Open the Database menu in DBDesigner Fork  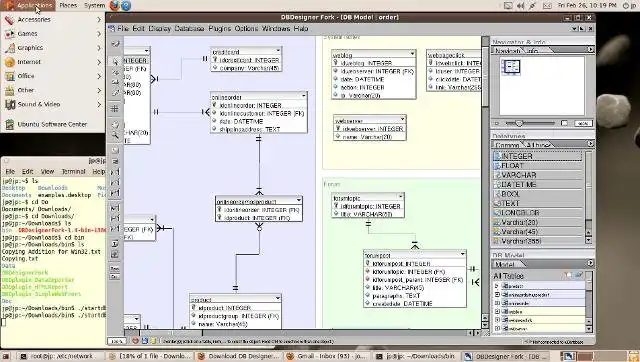tap(189, 29)
